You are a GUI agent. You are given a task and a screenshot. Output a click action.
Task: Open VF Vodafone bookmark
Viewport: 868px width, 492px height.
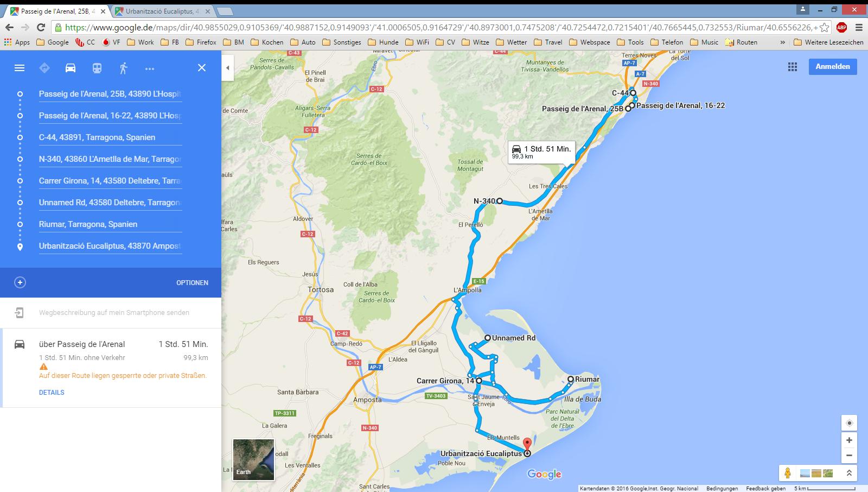tap(111, 42)
